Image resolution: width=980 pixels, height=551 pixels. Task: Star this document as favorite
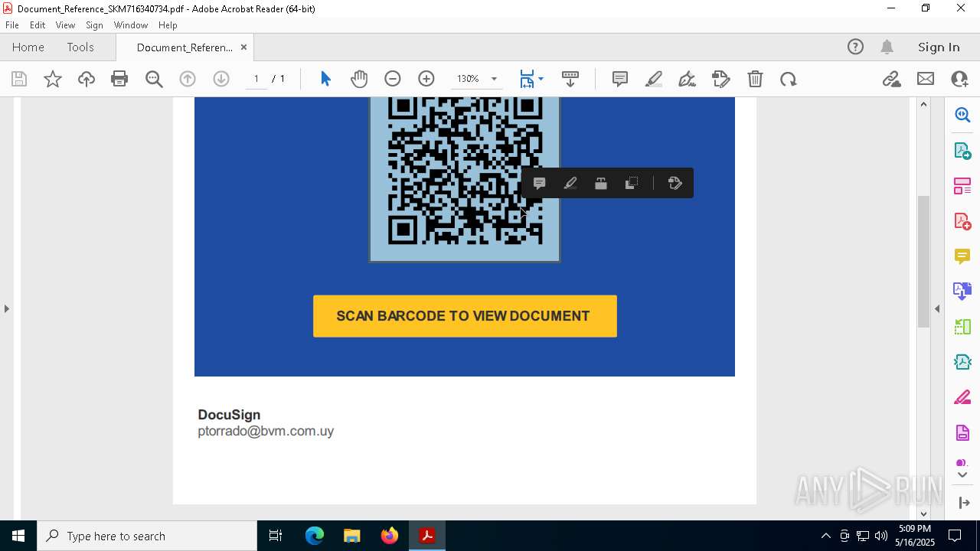click(x=53, y=79)
